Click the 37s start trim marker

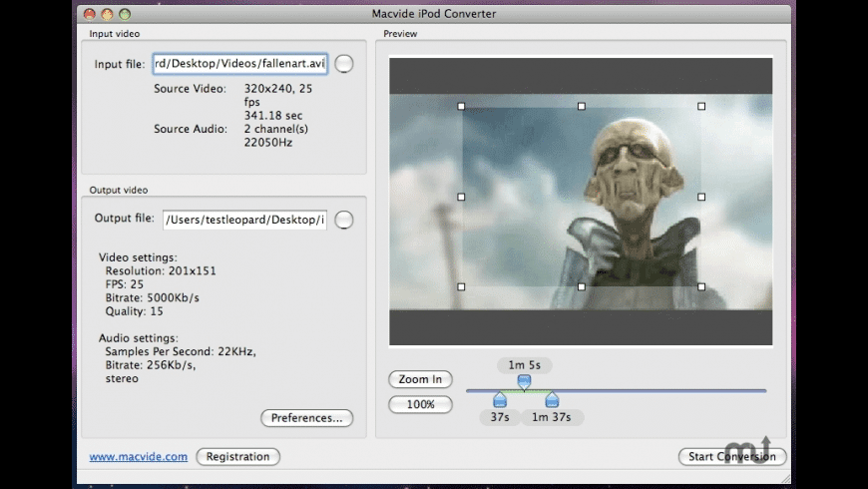click(x=500, y=400)
